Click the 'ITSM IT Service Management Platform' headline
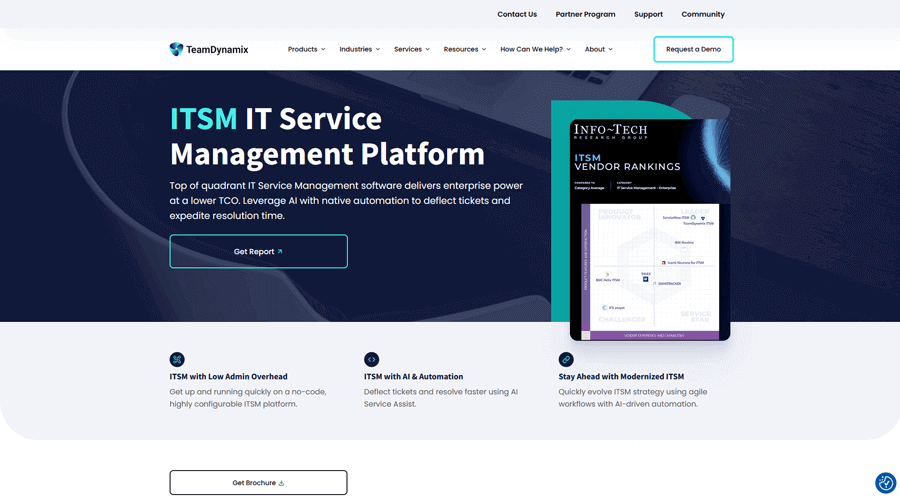The width and height of the screenshot is (900, 499). pos(327,137)
